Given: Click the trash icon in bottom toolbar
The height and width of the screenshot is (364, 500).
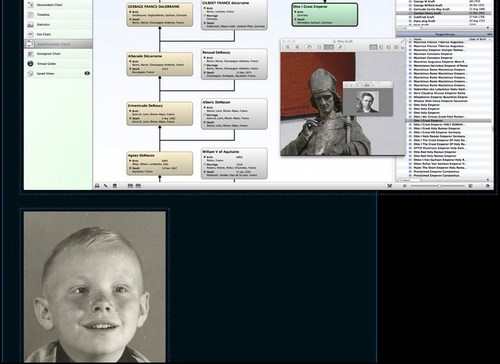Looking at the screenshot, I should (x=115, y=186).
